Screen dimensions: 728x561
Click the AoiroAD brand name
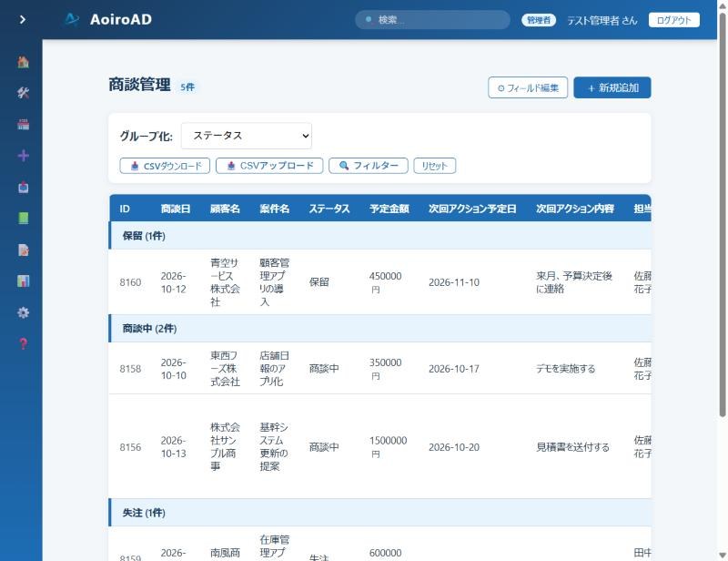(x=121, y=19)
